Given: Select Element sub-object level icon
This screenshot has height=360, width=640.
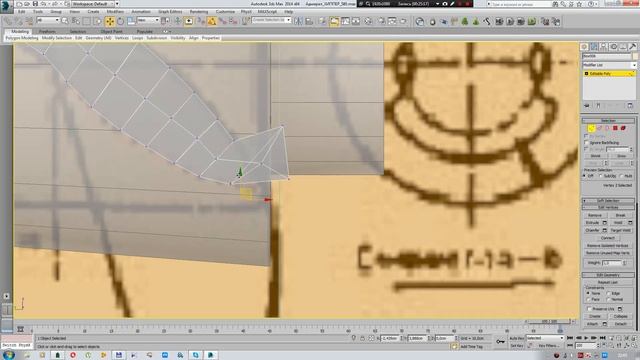Looking at the screenshot, I should pos(623,128).
